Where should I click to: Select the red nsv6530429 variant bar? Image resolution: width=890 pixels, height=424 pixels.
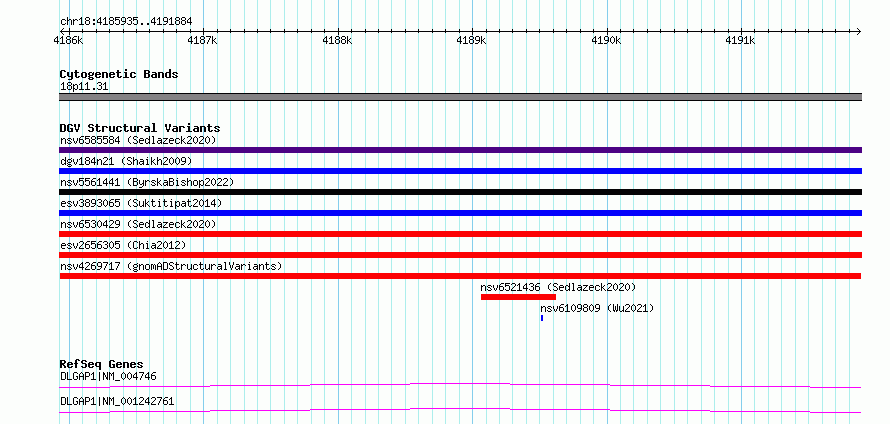click(460, 234)
